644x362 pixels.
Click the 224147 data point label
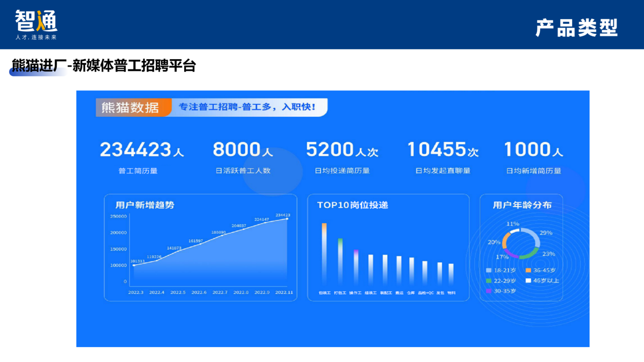[262, 219]
